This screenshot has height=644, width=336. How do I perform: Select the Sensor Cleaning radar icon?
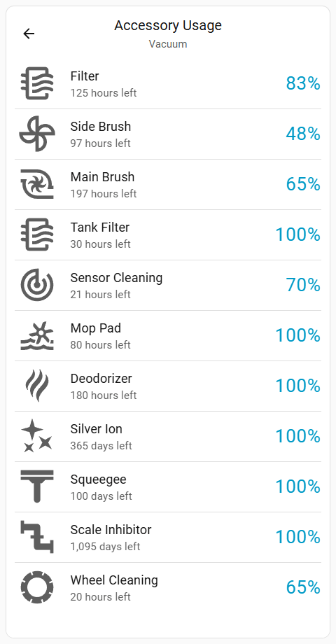(37, 285)
